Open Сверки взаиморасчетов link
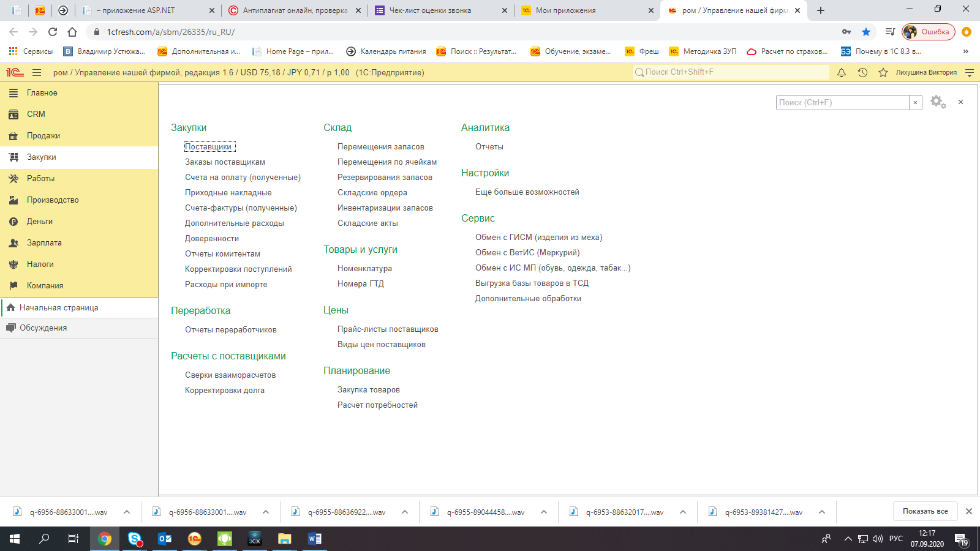980x551 pixels. pos(230,375)
